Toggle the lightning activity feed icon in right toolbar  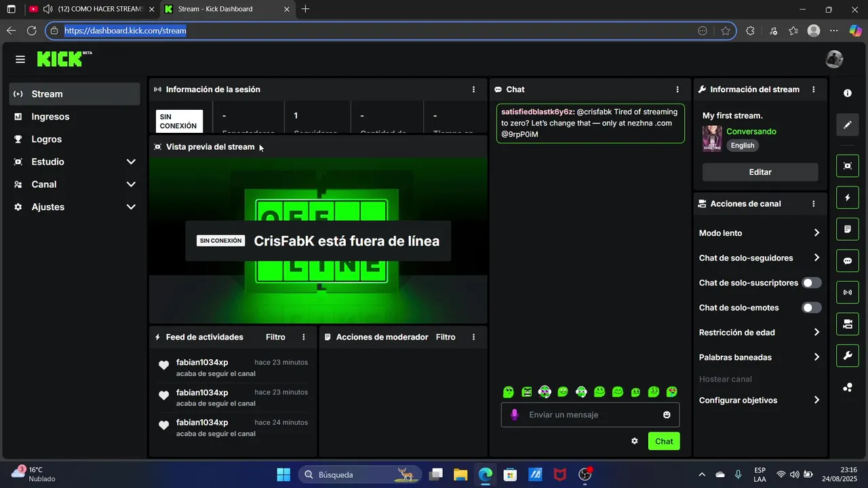[x=848, y=198]
